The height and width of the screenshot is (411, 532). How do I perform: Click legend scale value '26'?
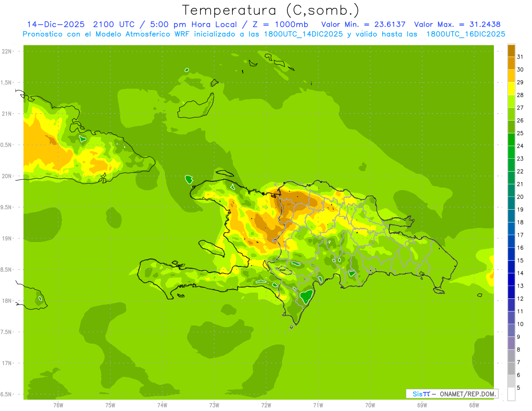520,120
